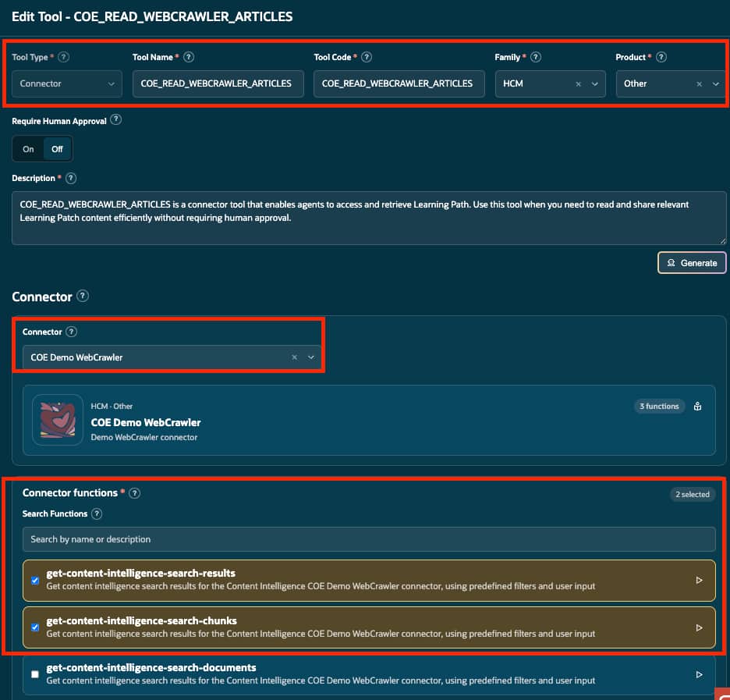The width and height of the screenshot is (730, 700).
Task: Click the COE Demo WebCrawler card title
Action: pyautogui.click(x=146, y=422)
